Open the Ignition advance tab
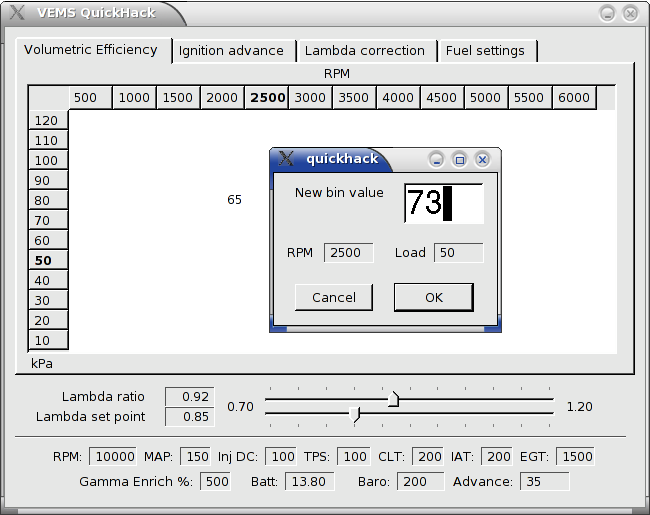 [234, 51]
